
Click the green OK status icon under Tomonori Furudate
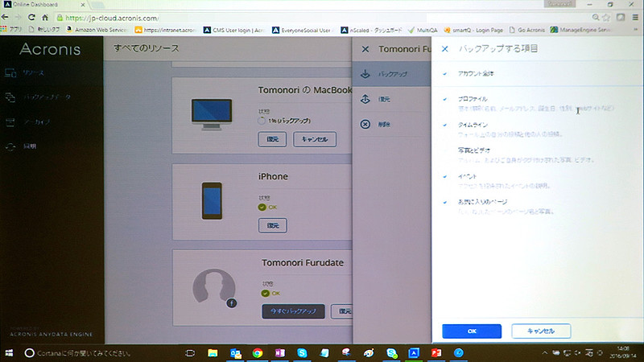coord(266,293)
